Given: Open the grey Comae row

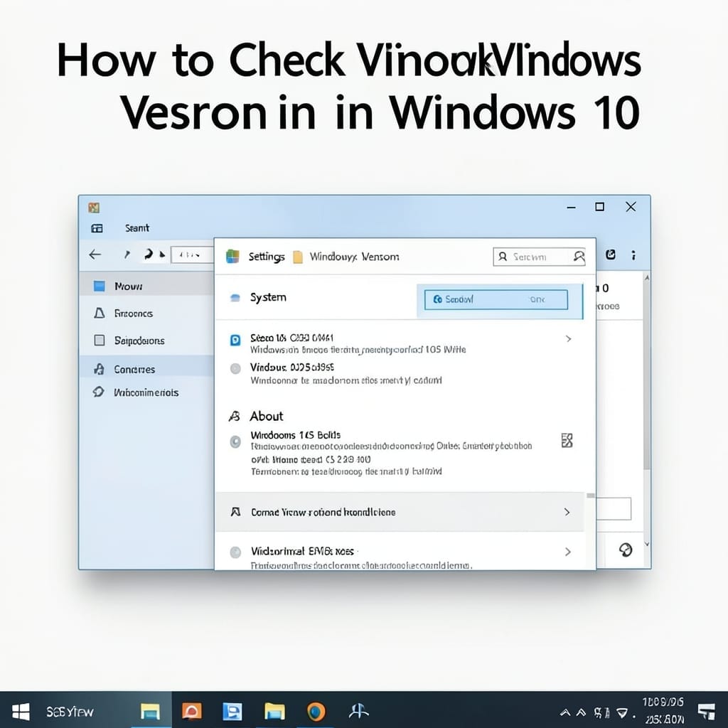Looking at the screenshot, I should click(400, 512).
